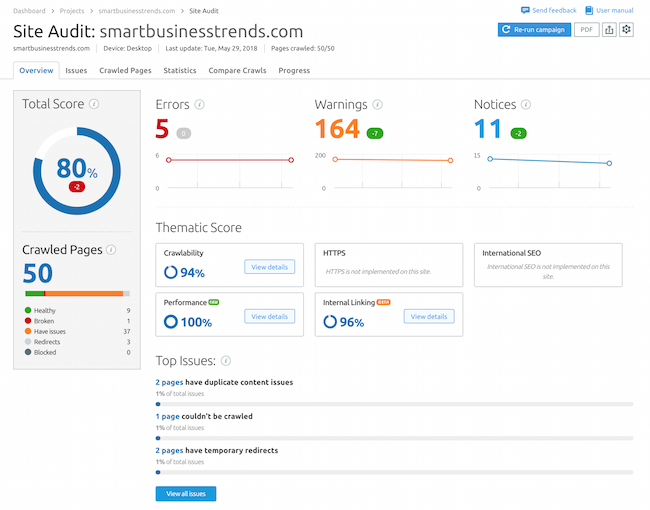Image resolution: width=650 pixels, height=510 pixels.
Task: Click the Errors info icon
Action: click(199, 104)
